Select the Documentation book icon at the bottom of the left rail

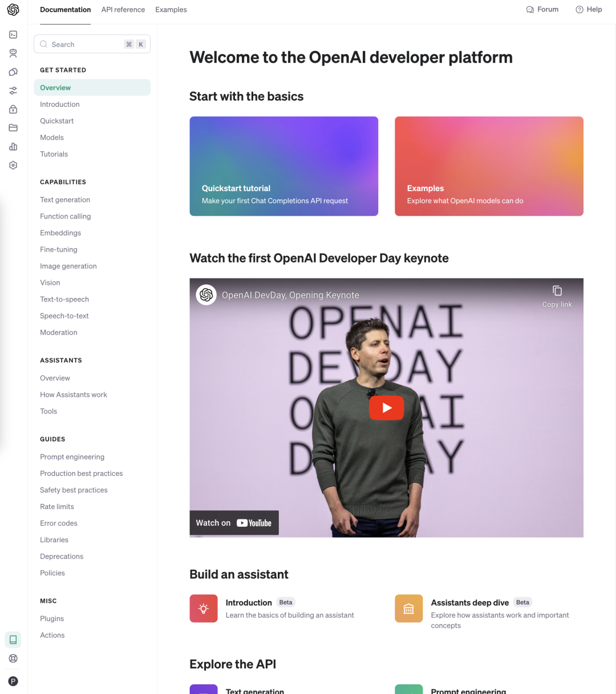[13, 640]
